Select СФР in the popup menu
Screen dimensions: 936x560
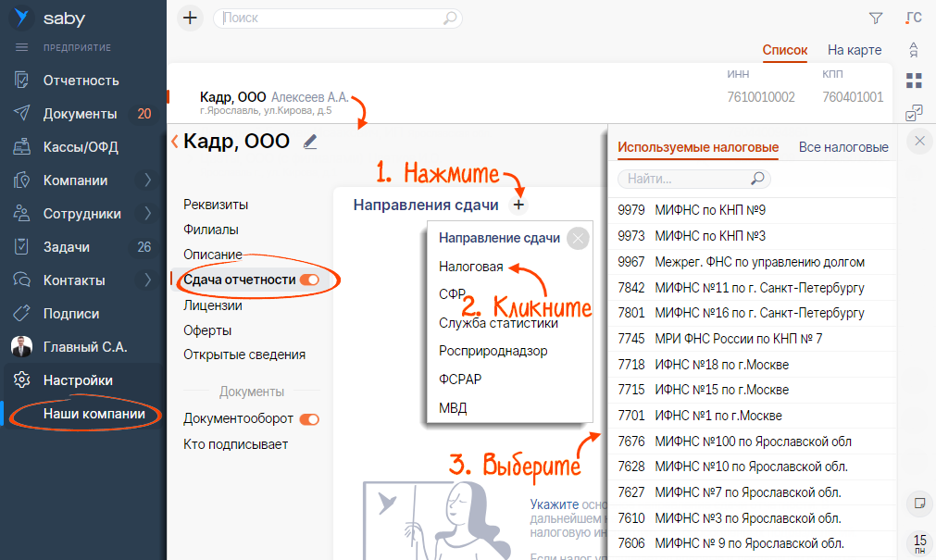(452, 294)
